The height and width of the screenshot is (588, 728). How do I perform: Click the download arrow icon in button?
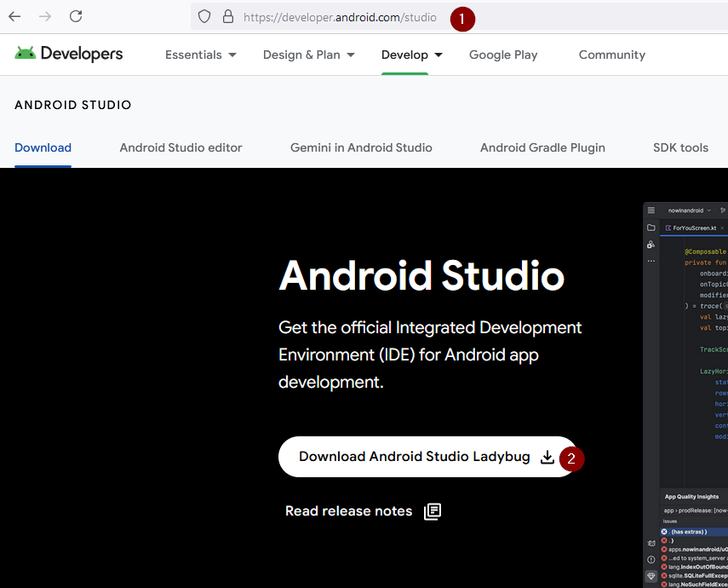[x=547, y=457]
